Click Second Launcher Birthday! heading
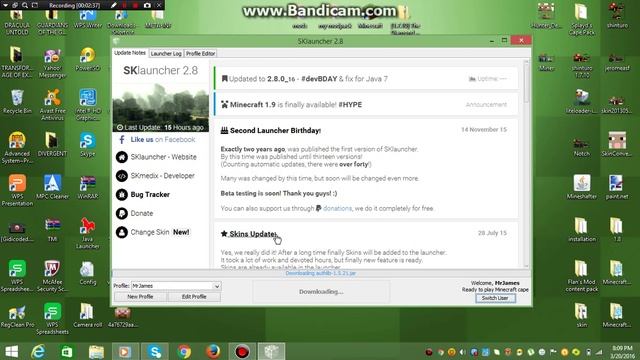640x360 pixels. (x=275, y=131)
